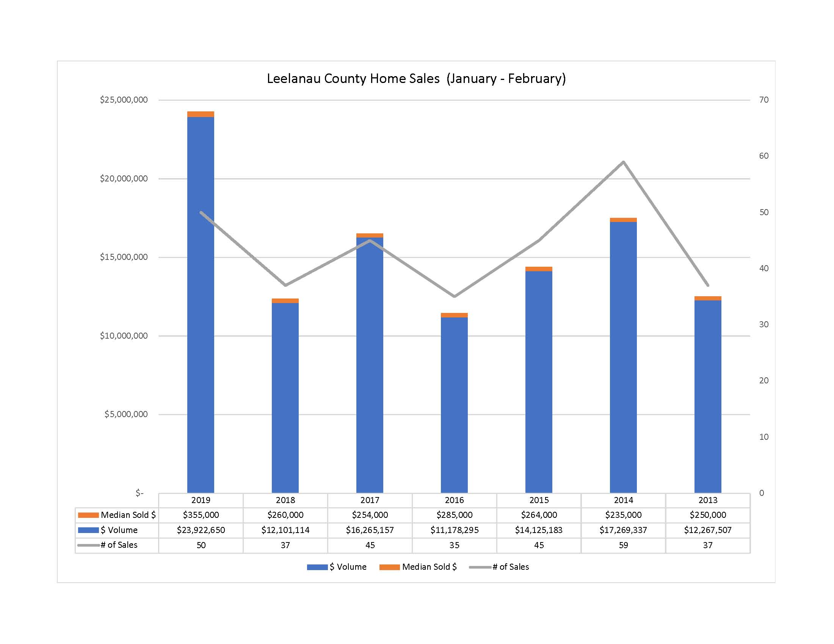
Task: Click the $235,000 median cell
Action: [623, 515]
